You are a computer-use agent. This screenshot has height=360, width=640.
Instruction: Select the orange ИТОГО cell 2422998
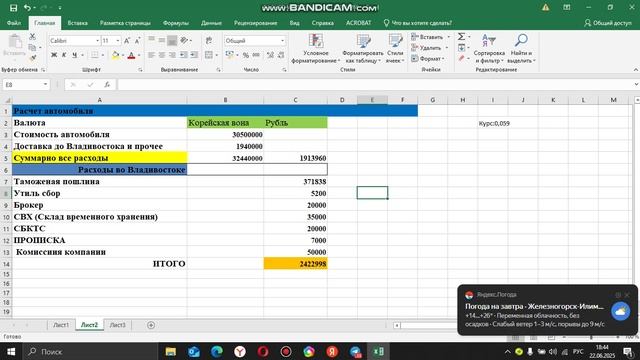(296, 264)
